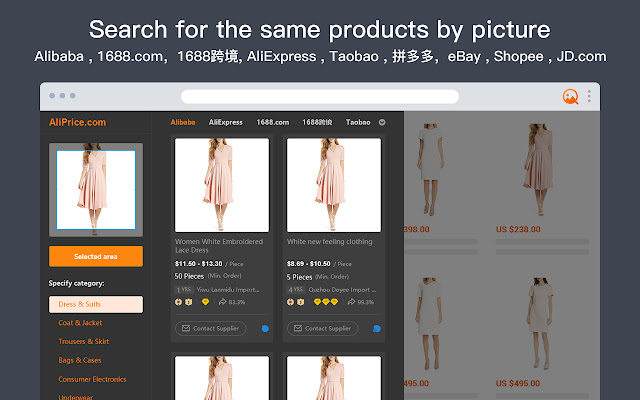Click Yiwu Lanmidu Import supplier name

[228, 290]
